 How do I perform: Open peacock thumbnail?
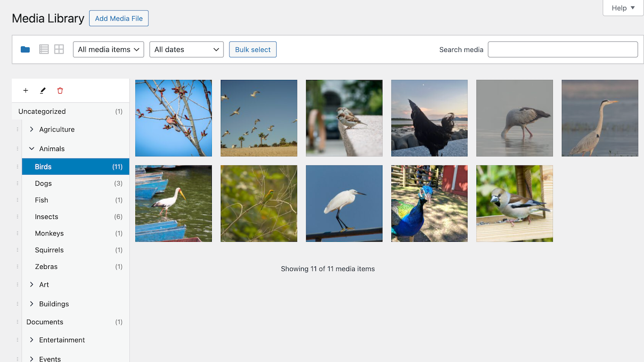[x=430, y=203]
